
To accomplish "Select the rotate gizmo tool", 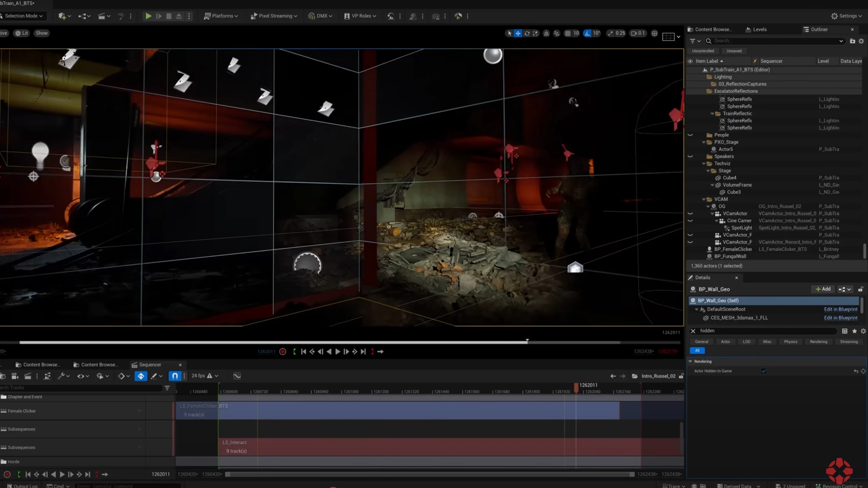I will [x=527, y=33].
